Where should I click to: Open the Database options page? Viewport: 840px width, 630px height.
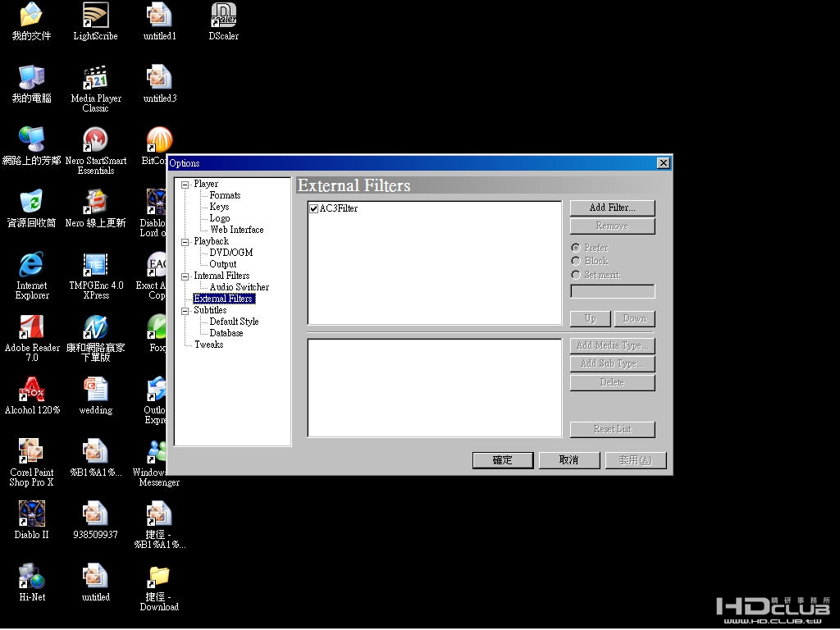click(226, 333)
